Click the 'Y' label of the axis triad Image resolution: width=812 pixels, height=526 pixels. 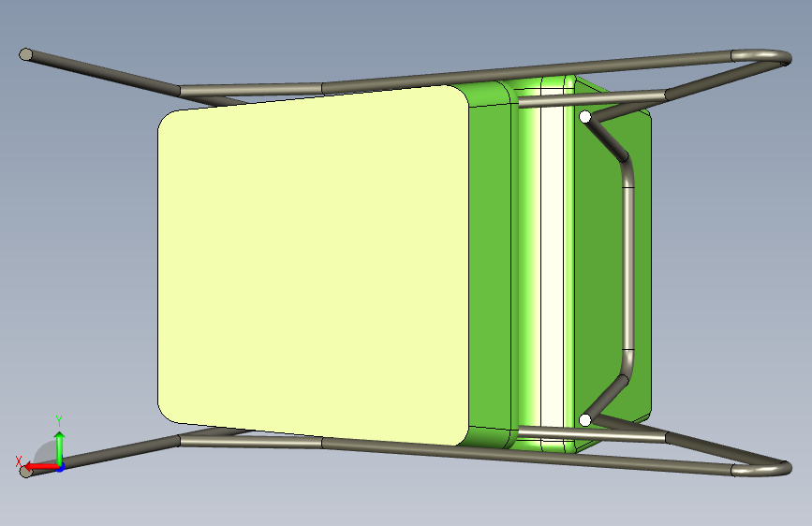click(x=59, y=421)
